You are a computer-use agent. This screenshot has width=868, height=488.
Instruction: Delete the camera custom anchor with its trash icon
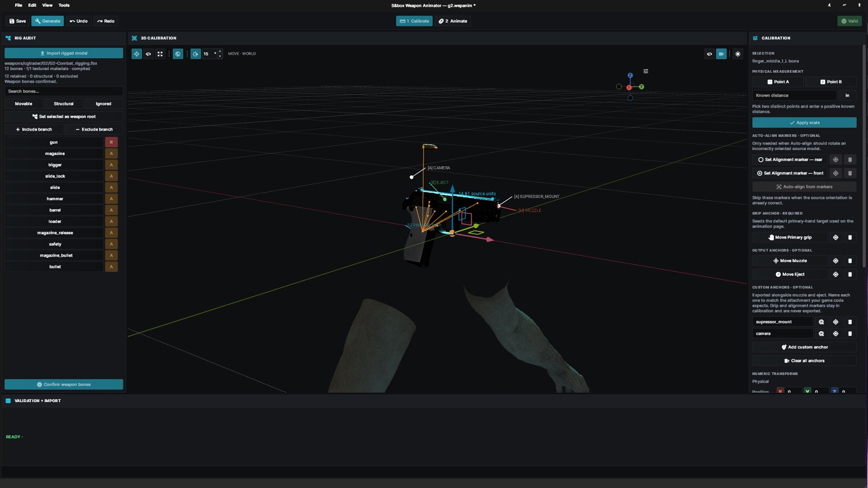pos(850,334)
